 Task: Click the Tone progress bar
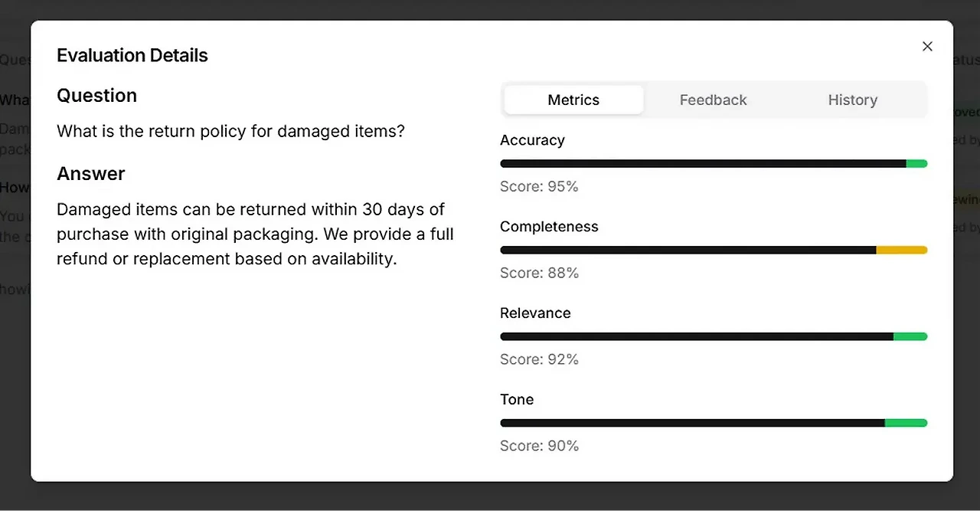[x=714, y=423]
